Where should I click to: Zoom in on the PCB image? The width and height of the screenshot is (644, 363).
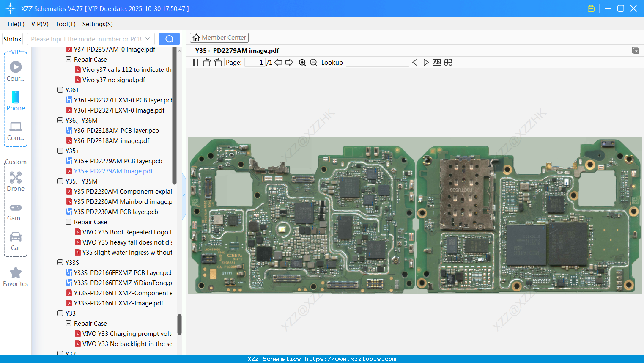pyautogui.click(x=302, y=62)
